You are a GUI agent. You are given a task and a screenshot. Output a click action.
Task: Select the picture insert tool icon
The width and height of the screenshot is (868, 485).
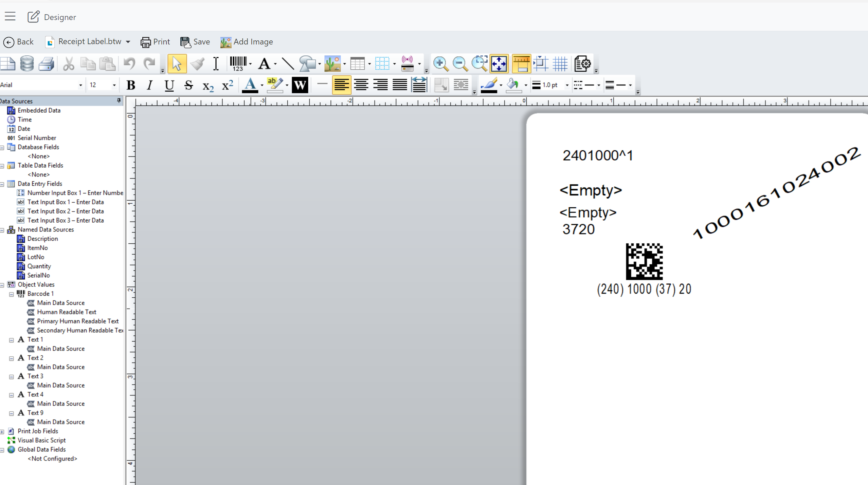(x=332, y=63)
